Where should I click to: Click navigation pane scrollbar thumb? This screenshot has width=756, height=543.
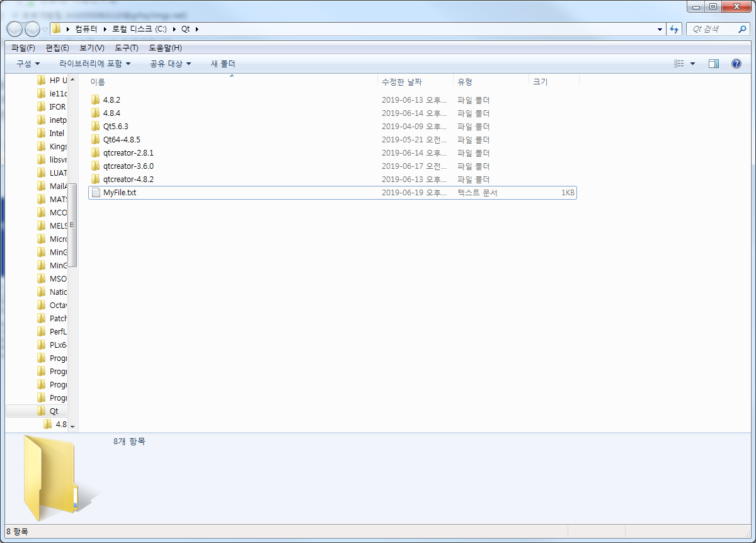72,225
